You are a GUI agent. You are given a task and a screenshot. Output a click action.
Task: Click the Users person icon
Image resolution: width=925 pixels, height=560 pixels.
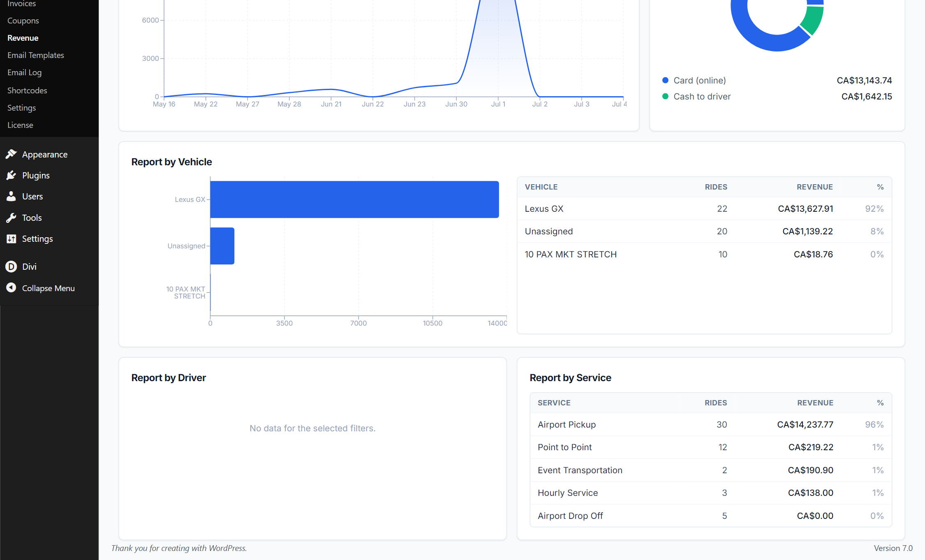coord(11,196)
